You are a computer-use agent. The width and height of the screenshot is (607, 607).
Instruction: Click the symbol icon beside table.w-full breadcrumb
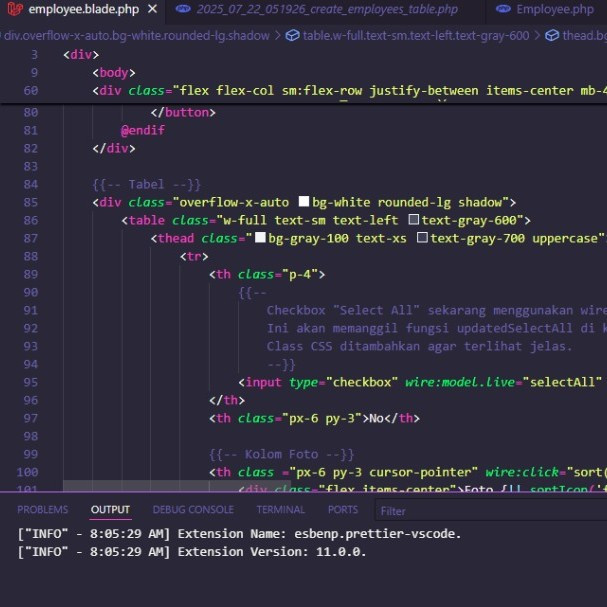[x=292, y=35]
